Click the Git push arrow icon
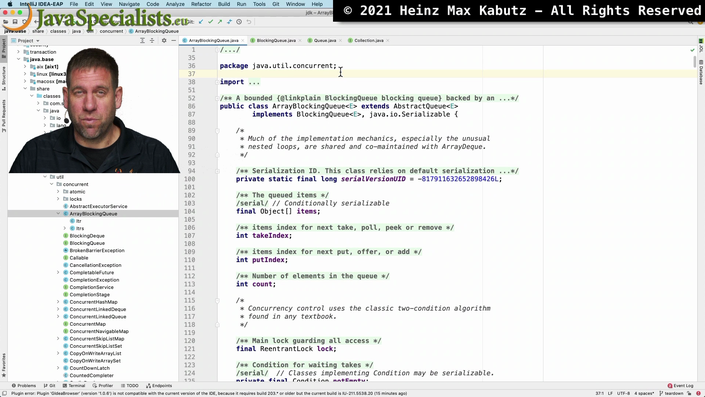This screenshot has width=705, height=397. click(220, 22)
